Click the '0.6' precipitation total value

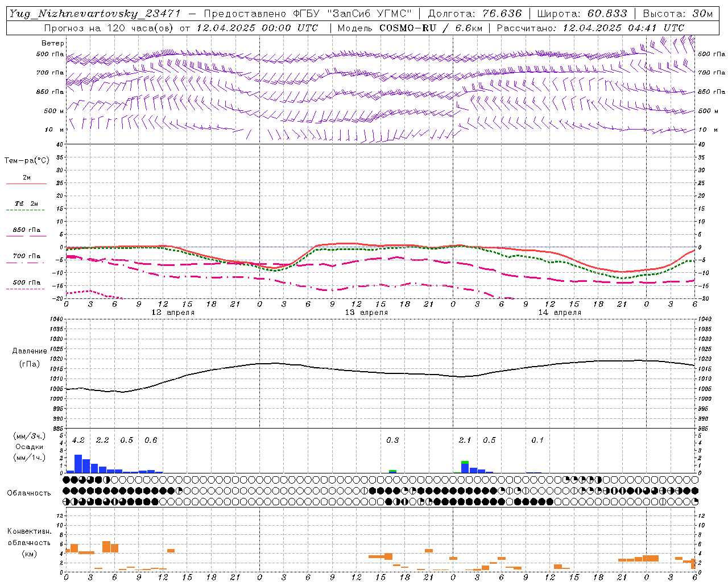(x=151, y=440)
